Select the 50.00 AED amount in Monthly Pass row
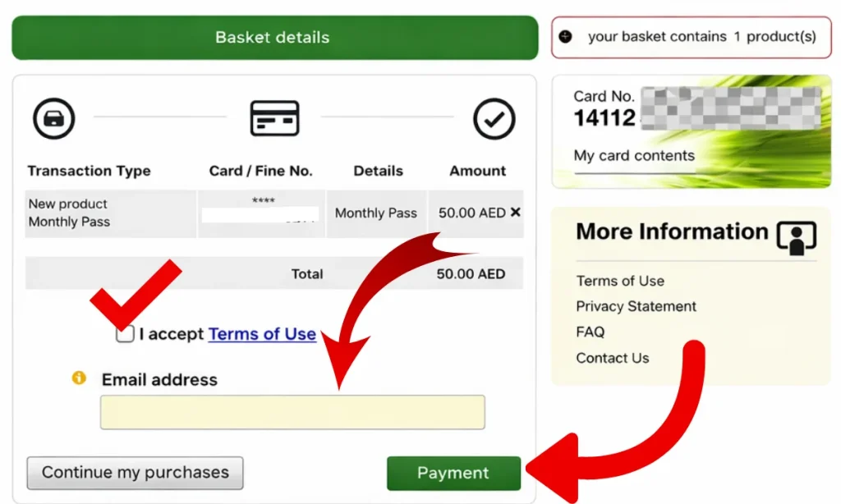 (471, 213)
